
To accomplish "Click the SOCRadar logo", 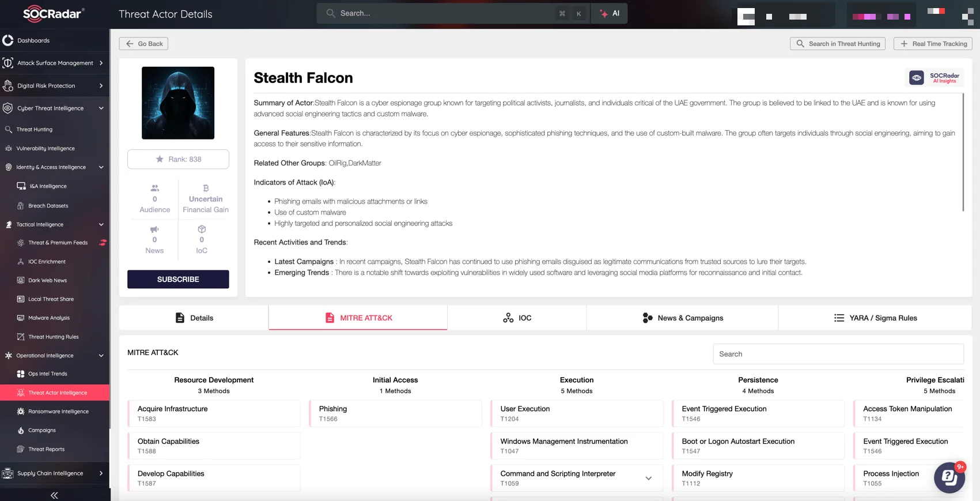I will [x=54, y=13].
